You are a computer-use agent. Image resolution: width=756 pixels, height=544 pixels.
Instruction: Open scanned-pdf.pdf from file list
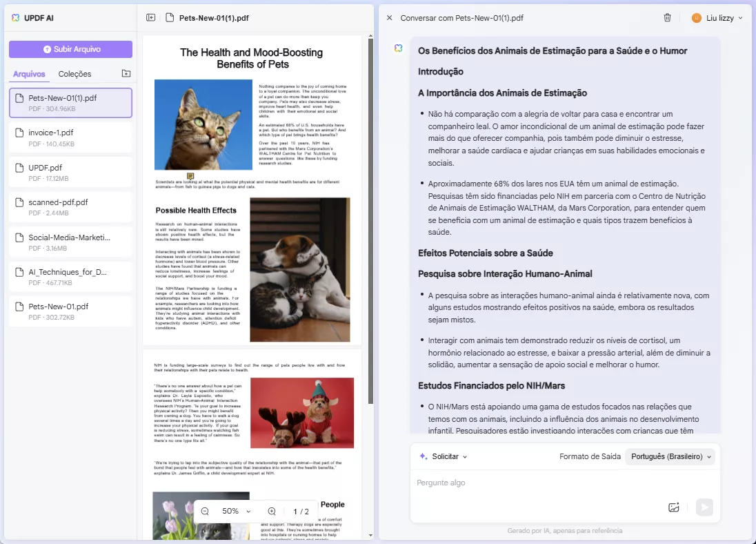pos(70,207)
